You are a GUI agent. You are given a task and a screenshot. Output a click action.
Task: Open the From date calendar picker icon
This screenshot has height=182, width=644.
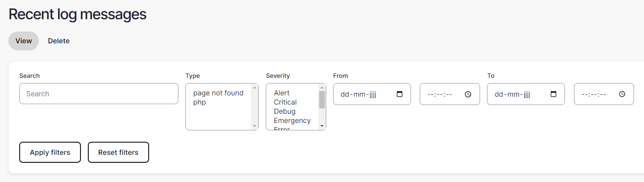399,94
